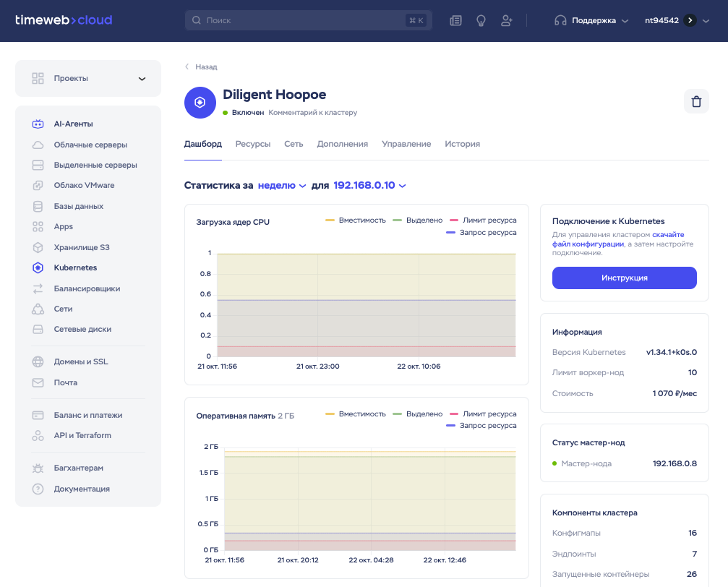Screen dimensions: 728x587
Task: Open the неделю period dropdown
Action: point(282,186)
